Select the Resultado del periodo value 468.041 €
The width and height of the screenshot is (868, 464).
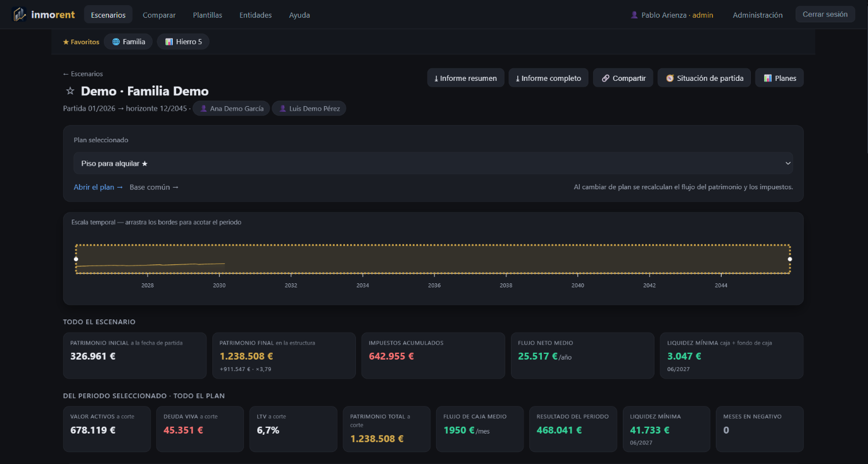pos(559,430)
